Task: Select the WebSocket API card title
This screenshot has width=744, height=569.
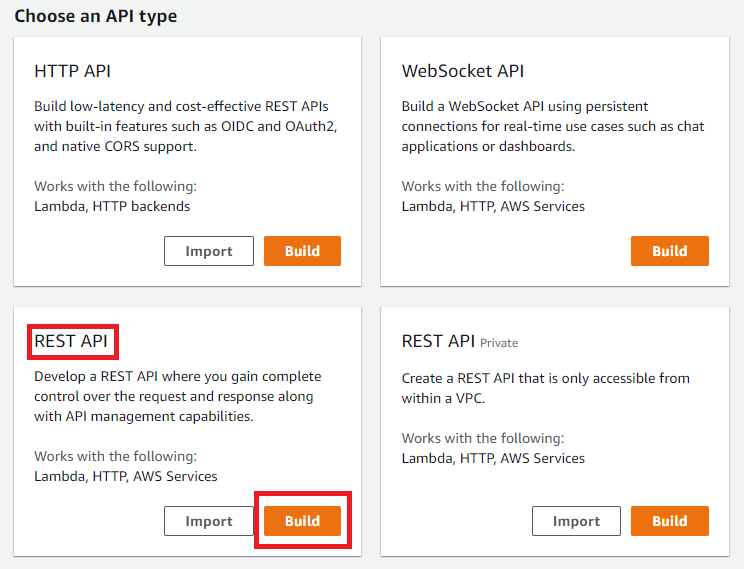Action: (462, 71)
